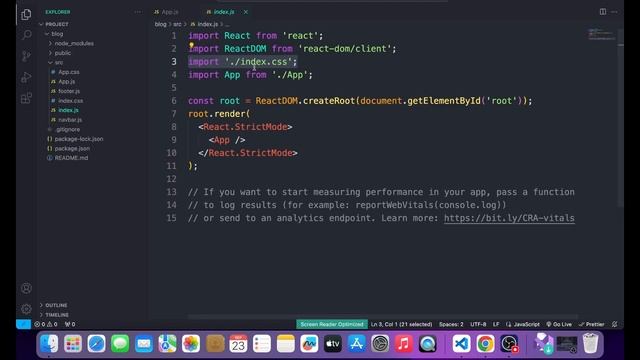Open Launchpad from the dock
The width and height of the screenshot is (640, 360).
[x=73, y=344]
